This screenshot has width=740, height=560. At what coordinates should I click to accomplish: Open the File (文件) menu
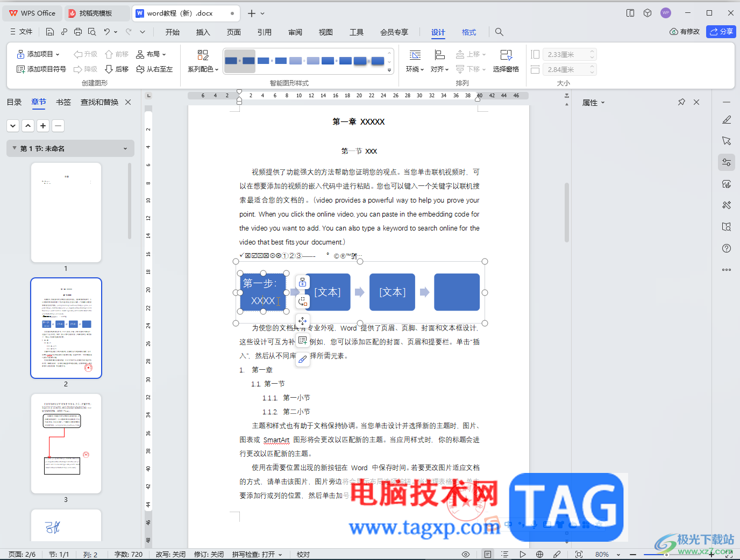click(x=22, y=32)
